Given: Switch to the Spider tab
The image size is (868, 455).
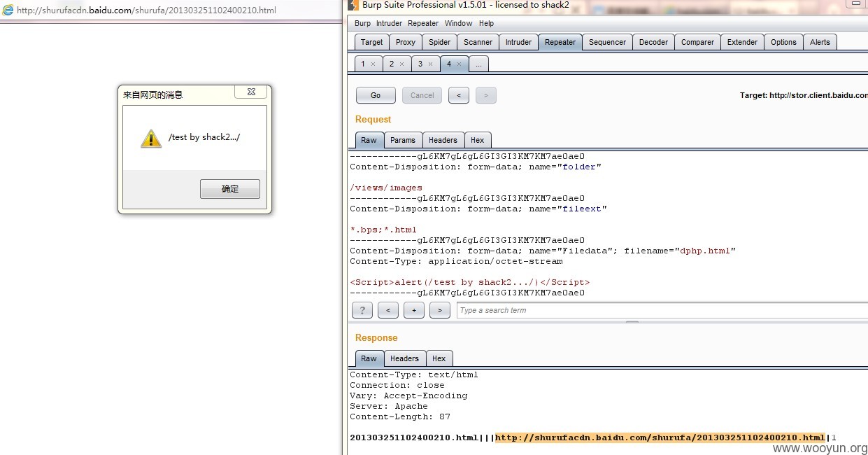Looking at the screenshot, I should (439, 42).
